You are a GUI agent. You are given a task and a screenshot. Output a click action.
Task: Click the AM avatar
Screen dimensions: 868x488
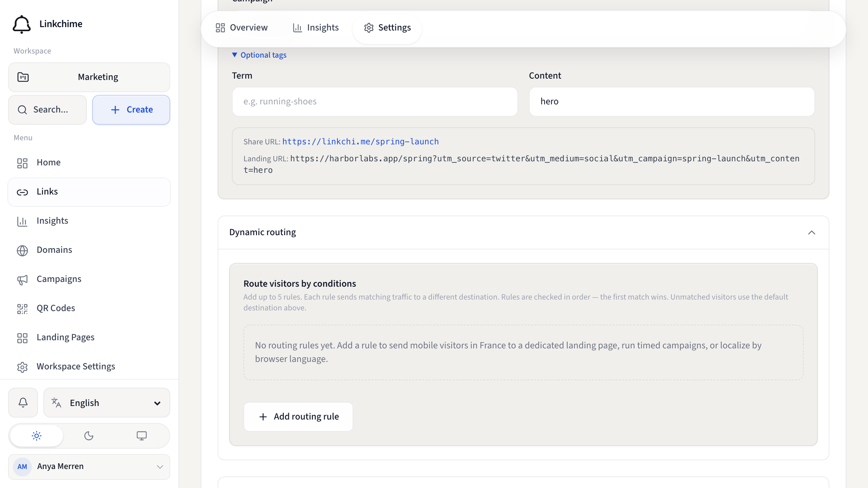pyautogui.click(x=22, y=467)
